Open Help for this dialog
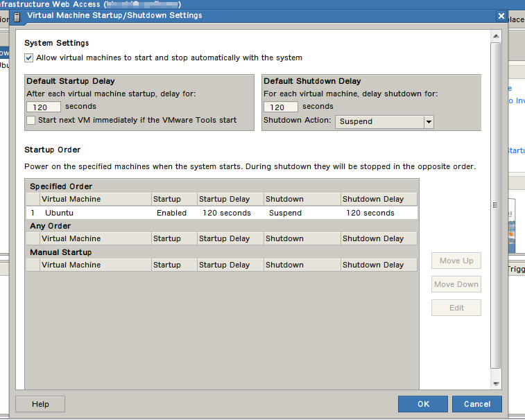 tap(40, 404)
